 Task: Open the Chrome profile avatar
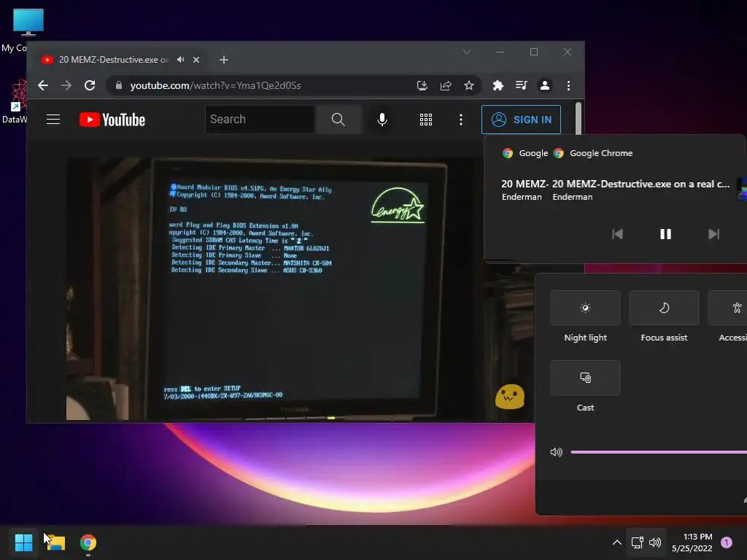544,85
